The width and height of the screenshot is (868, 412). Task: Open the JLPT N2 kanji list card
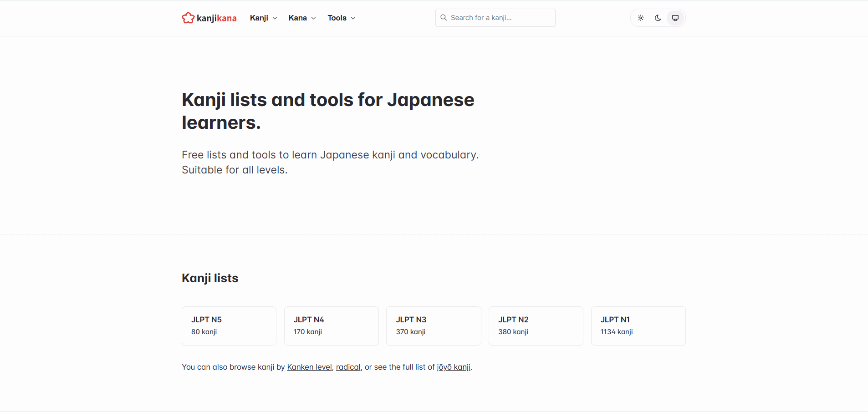(536, 326)
